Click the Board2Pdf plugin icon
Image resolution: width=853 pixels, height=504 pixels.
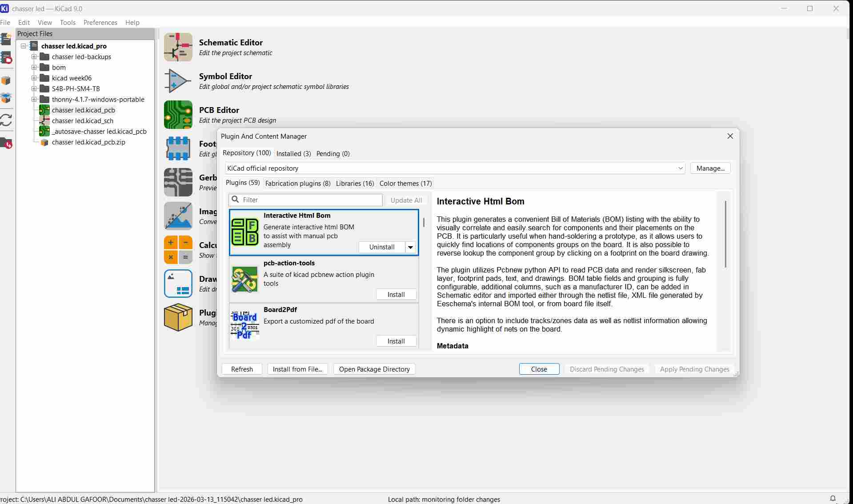pyautogui.click(x=245, y=326)
